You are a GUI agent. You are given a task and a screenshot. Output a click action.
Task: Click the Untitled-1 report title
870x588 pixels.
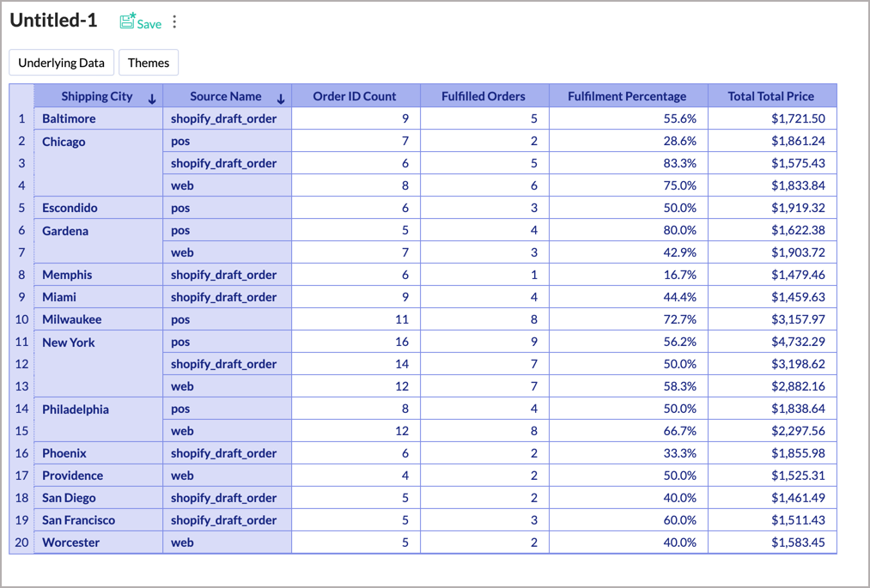[53, 21]
